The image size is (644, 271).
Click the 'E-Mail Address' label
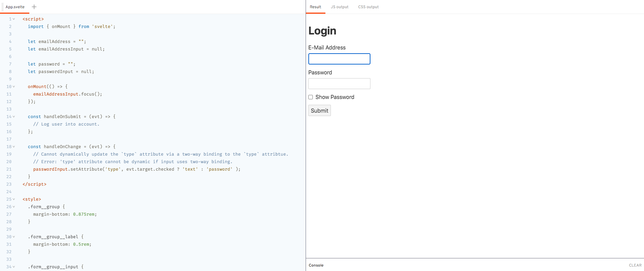click(x=327, y=48)
